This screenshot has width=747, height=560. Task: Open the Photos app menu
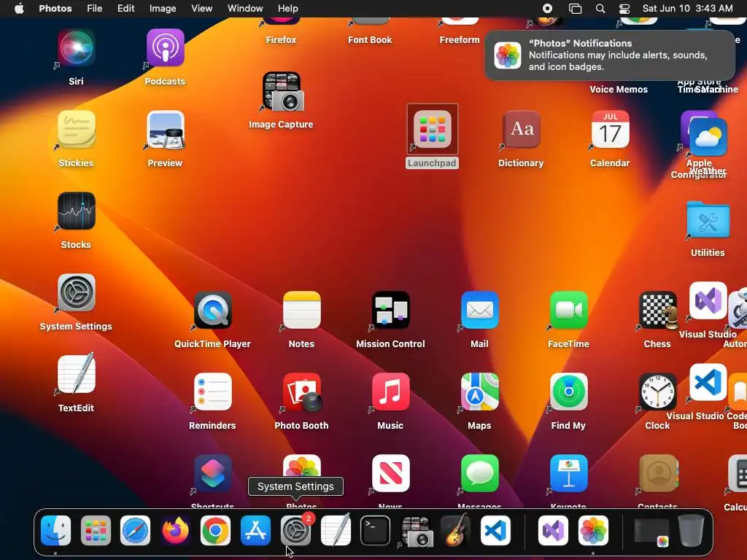pyautogui.click(x=55, y=9)
